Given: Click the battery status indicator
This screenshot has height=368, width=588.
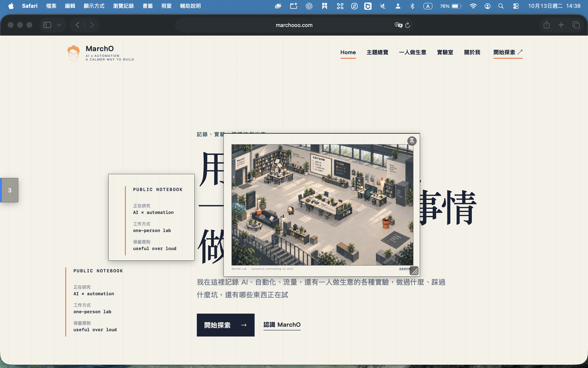Looking at the screenshot, I should pos(451,6).
